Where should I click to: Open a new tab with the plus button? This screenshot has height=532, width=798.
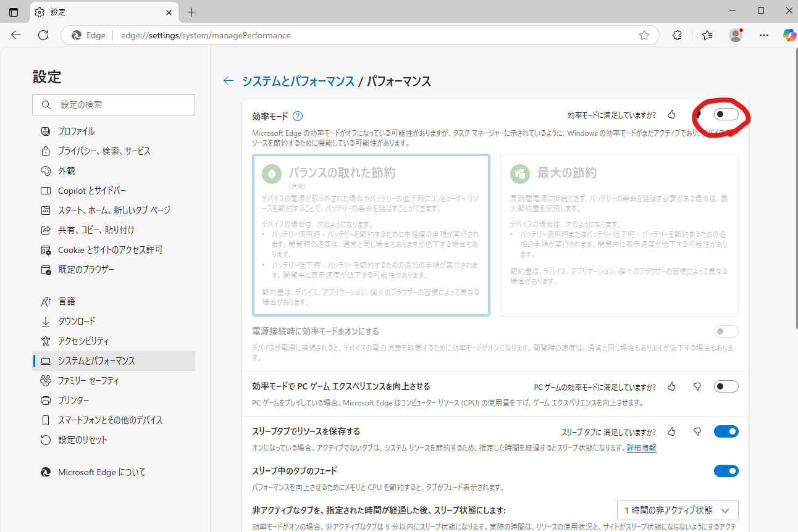point(191,12)
